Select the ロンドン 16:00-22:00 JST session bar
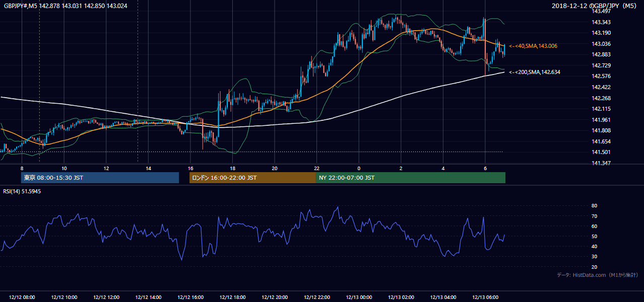The width and height of the screenshot is (644, 302). (252, 178)
